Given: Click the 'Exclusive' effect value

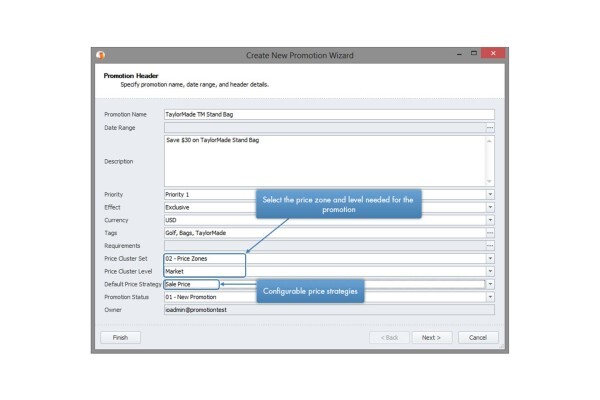Looking at the screenshot, I should click(x=177, y=207).
